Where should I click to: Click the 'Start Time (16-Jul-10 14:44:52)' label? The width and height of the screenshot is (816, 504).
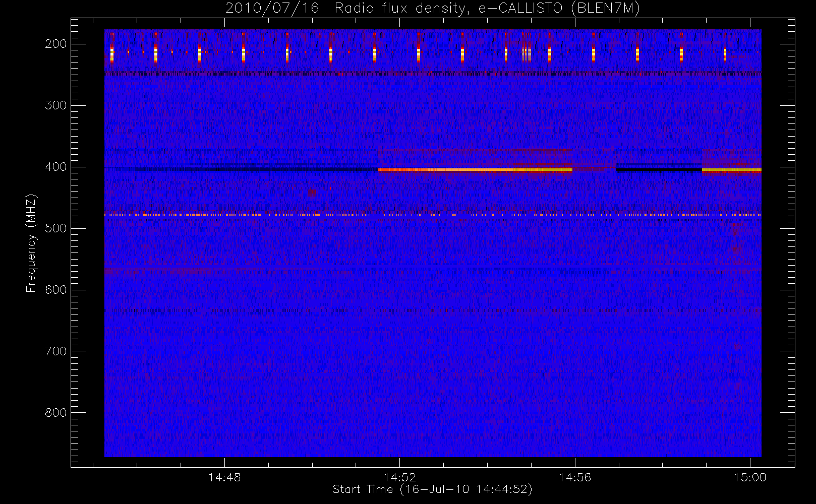pyautogui.click(x=433, y=489)
